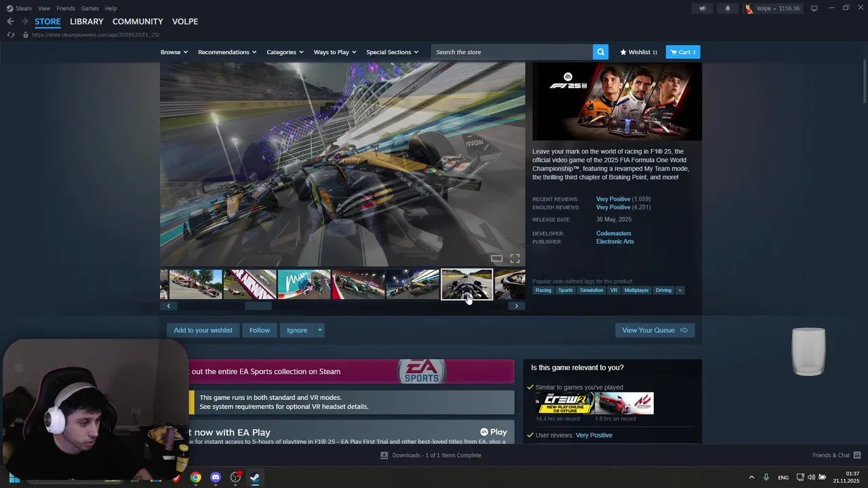Expand the Ways to Play dropdown

click(335, 52)
